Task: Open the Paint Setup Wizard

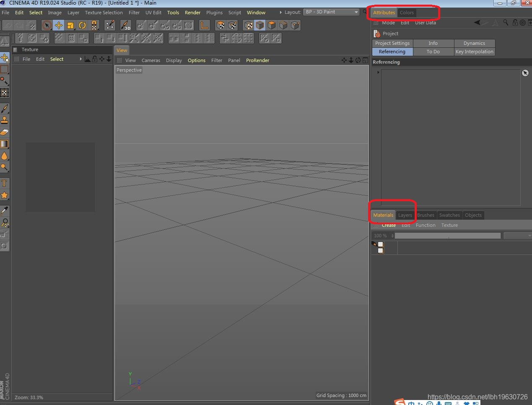Action: (110, 26)
